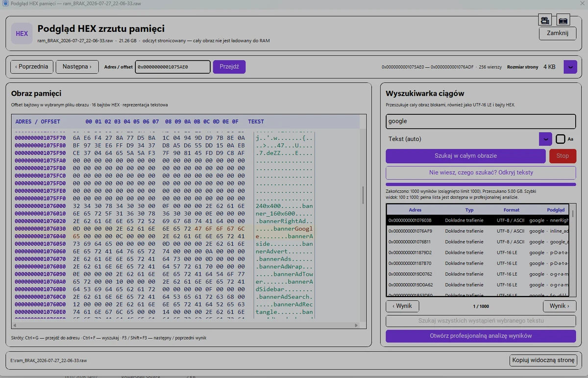Load the next page with Następna
The width and height of the screenshot is (588, 378).
pos(77,67)
